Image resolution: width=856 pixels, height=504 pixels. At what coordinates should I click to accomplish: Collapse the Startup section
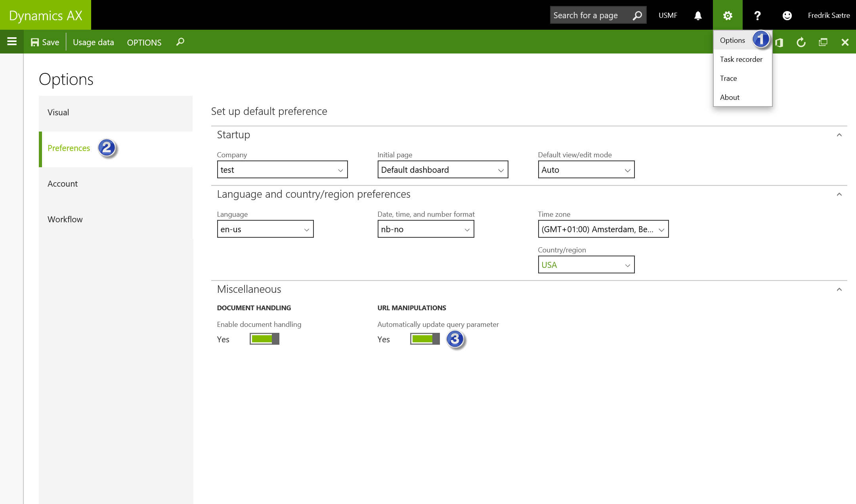click(839, 135)
